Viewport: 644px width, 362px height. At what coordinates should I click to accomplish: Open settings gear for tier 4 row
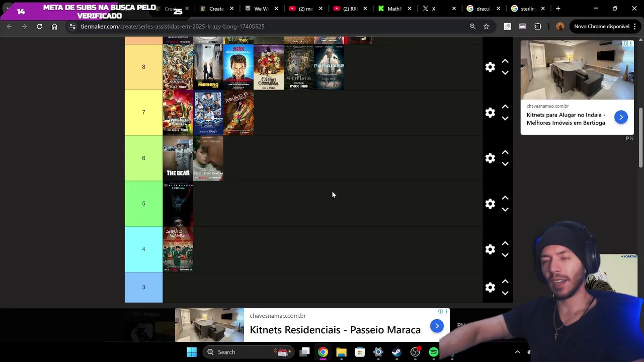pyautogui.click(x=490, y=249)
